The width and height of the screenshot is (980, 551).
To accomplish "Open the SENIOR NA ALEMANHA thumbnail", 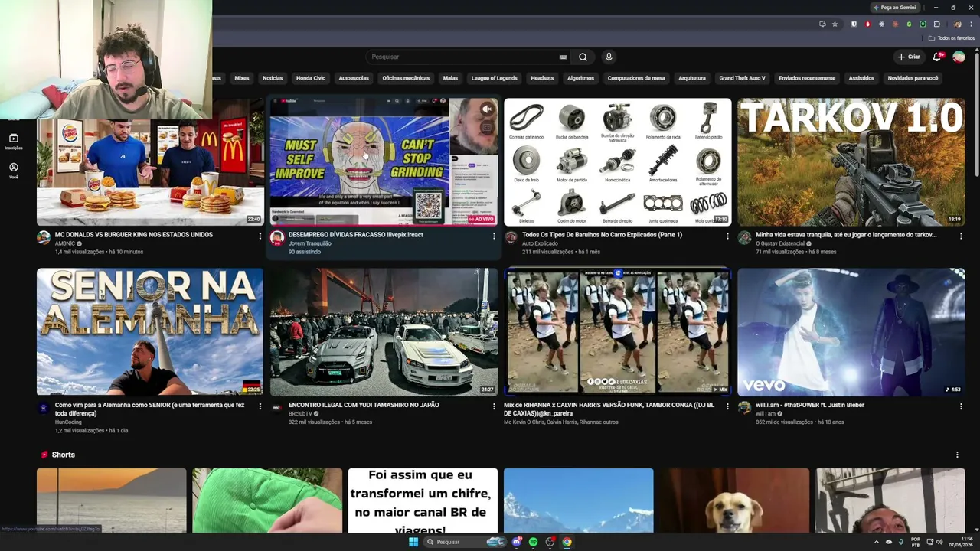I will click(150, 331).
